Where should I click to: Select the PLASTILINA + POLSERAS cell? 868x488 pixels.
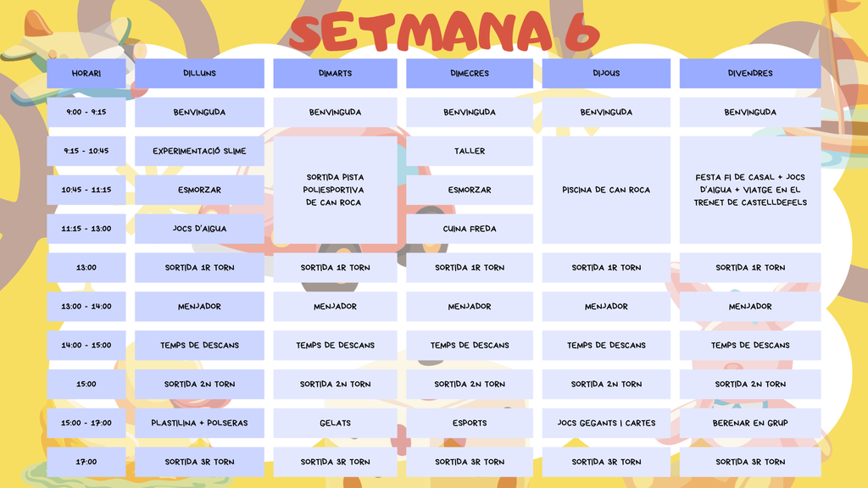point(199,423)
